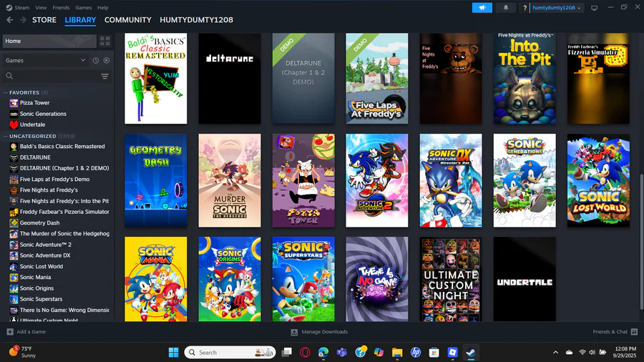
Task: Open Friends & Chat icon
Action: tap(634, 332)
